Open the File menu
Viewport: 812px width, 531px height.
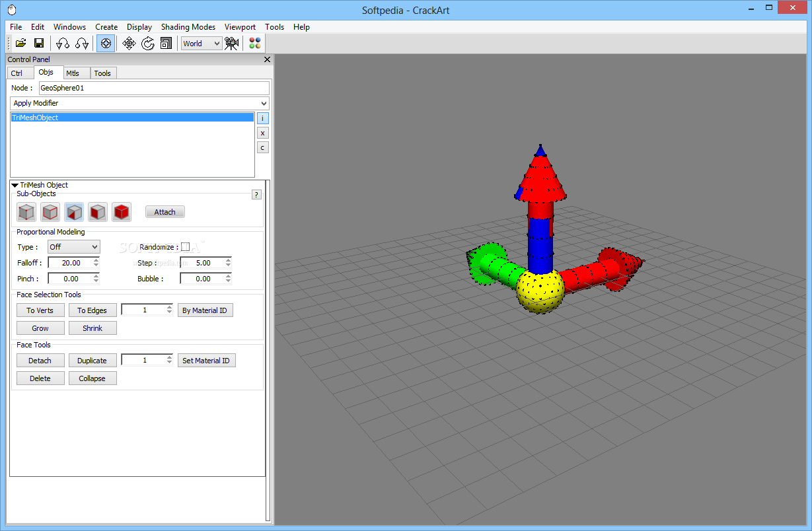[16, 27]
